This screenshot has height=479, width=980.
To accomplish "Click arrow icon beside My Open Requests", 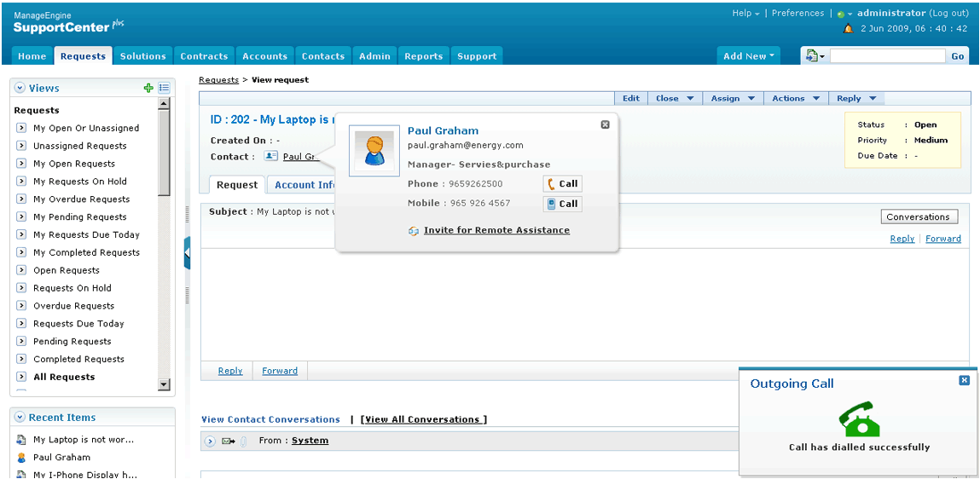I will [20, 164].
